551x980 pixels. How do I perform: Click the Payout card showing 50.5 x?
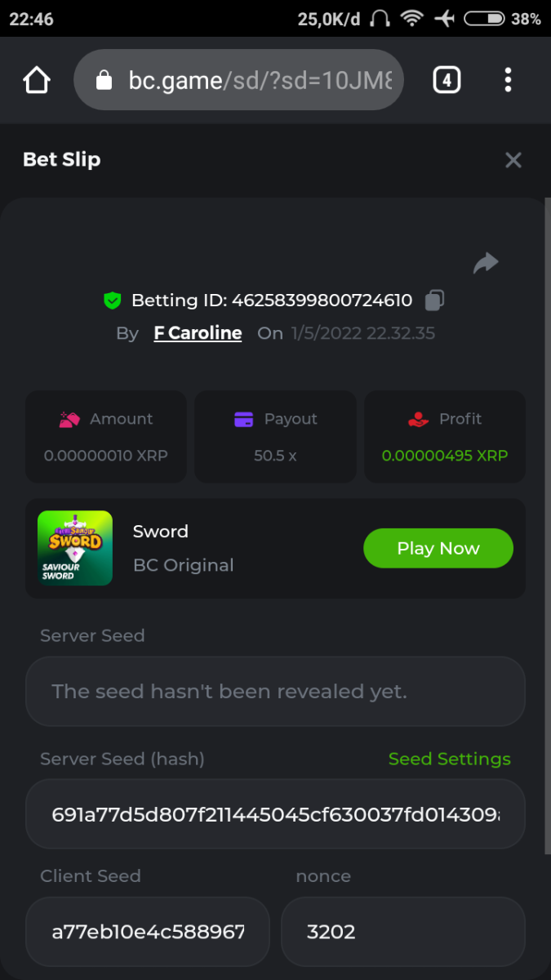pos(275,437)
